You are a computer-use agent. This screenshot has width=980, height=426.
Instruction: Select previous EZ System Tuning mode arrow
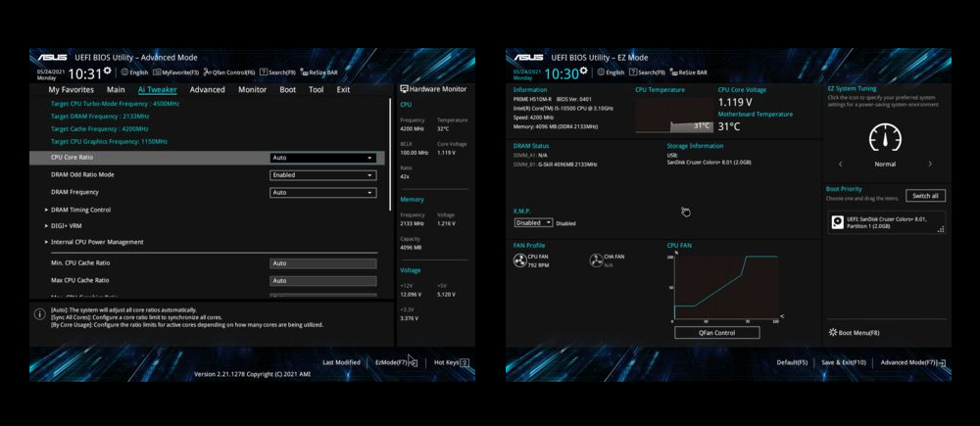click(840, 164)
